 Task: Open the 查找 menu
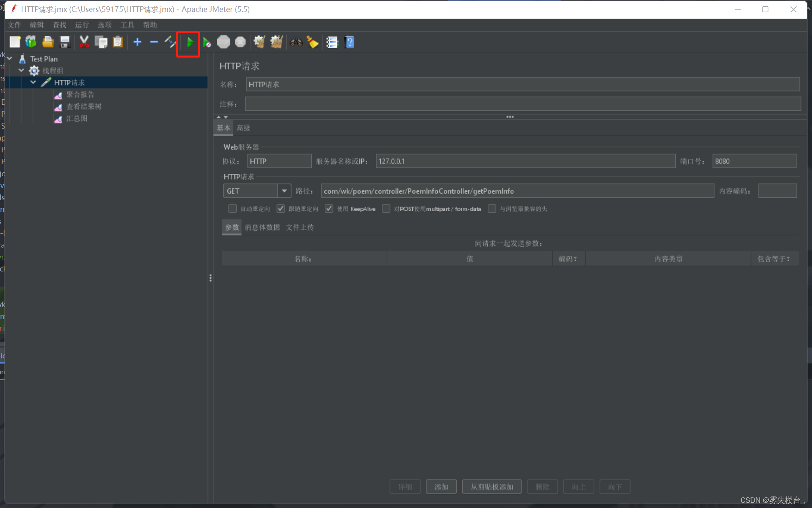(x=59, y=25)
